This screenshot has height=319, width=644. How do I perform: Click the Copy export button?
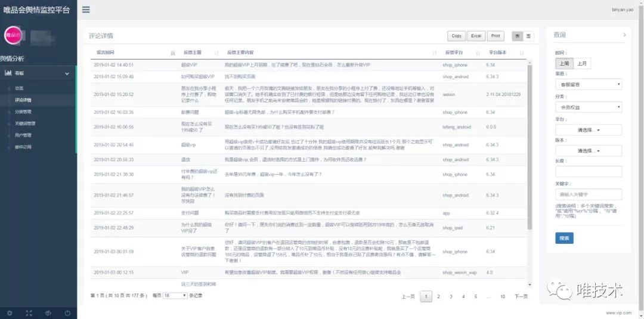456,36
